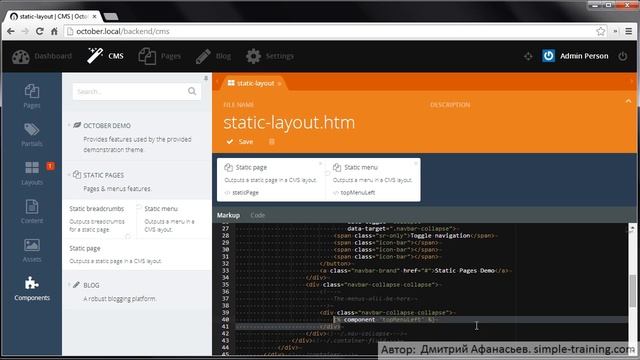Collapse the layout header form chevron
Image resolution: width=640 pixels, height=360 pixels.
628,101
